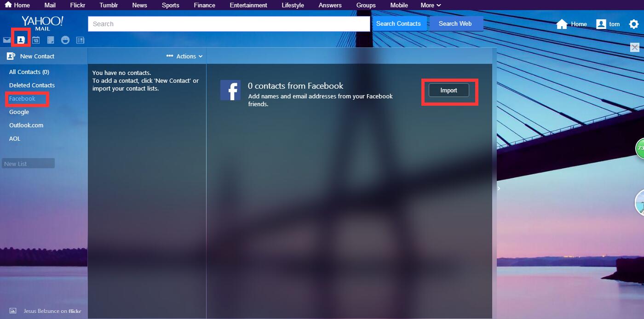The image size is (644, 319).
Task: Expand the side panel with the small arrow
Action: click(x=499, y=188)
